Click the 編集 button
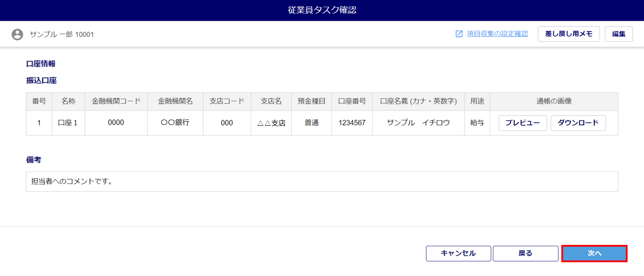The height and width of the screenshot is (276, 644). [x=618, y=34]
